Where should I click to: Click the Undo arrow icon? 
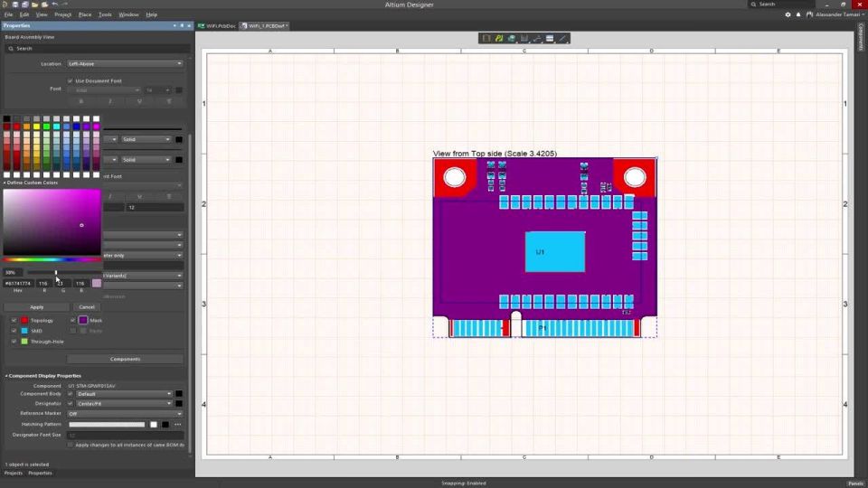coord(55,5)
